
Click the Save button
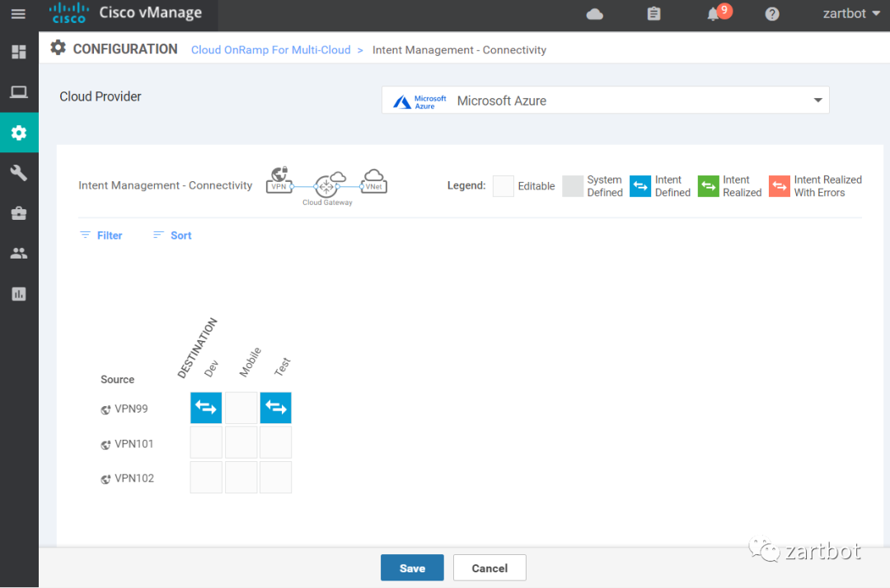click(412, 567)
